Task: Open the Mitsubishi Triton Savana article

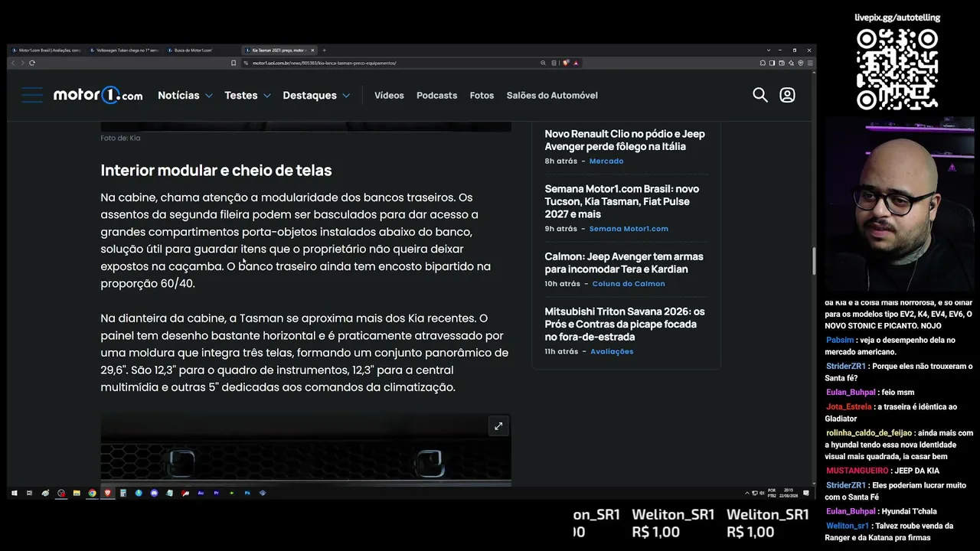Action: [x=625, y=324]
